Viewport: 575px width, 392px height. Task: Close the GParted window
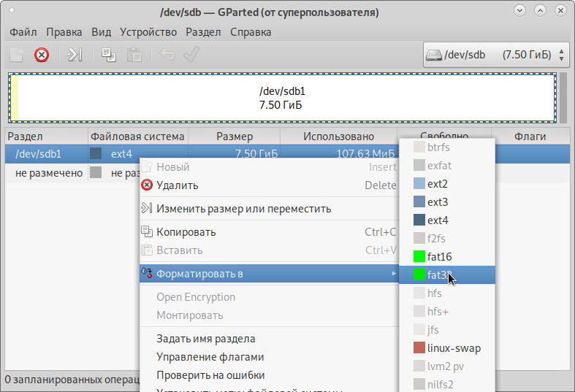[560, 11]
